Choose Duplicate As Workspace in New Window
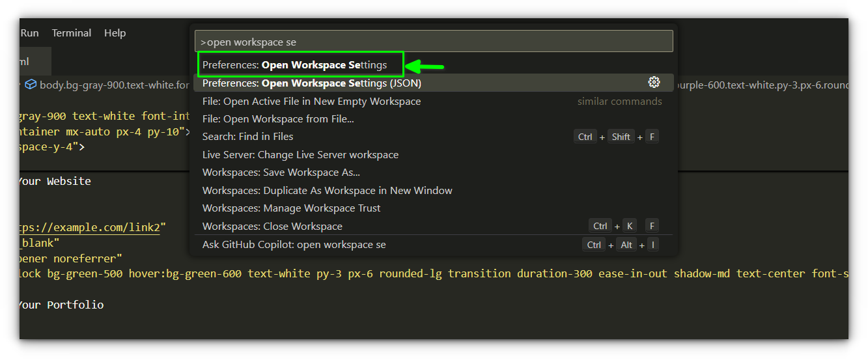Screen dimensions: 868x360 [327, 191]
